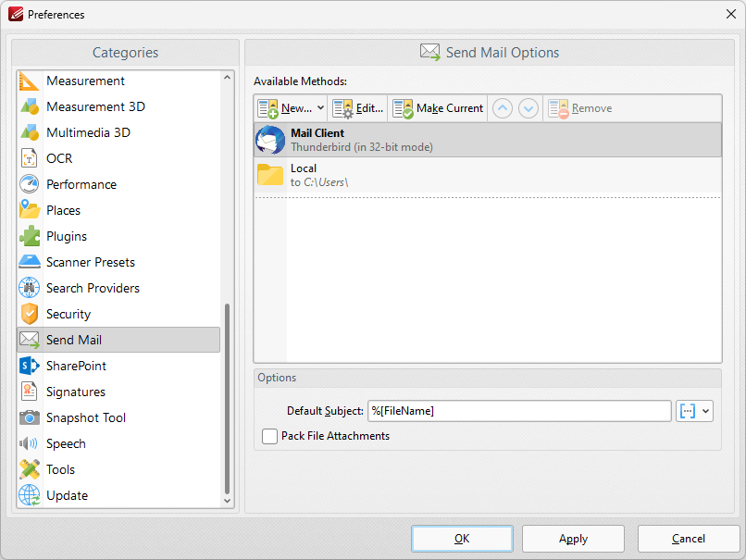Screen dimensions: 746x560
Task: Confirm preferences with OK button
Action: point(462,539)
